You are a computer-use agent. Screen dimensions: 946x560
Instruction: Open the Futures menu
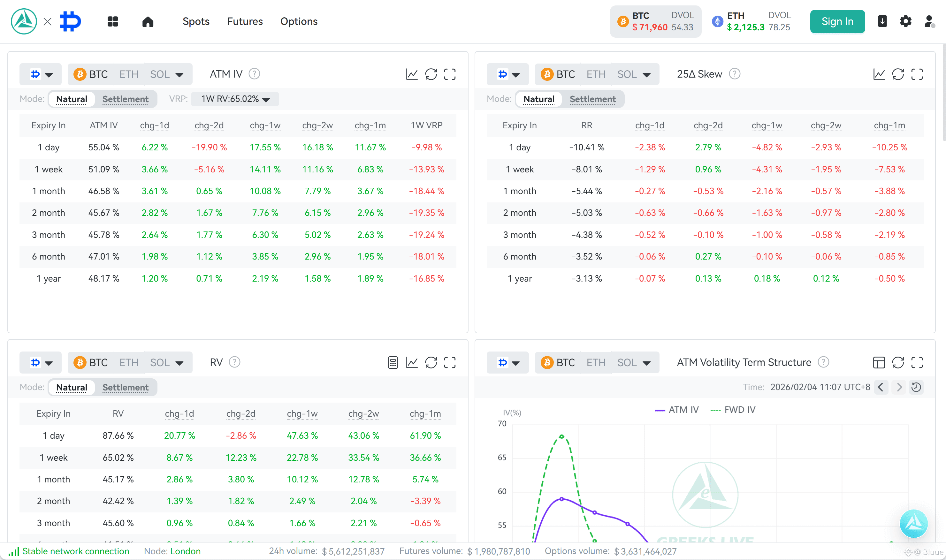click(245, 21)
